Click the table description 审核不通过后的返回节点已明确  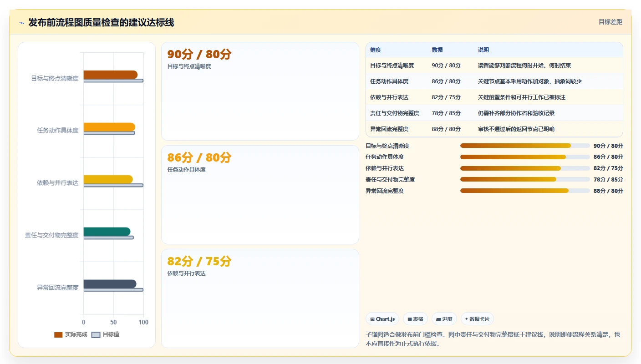(x=516, y=129)
